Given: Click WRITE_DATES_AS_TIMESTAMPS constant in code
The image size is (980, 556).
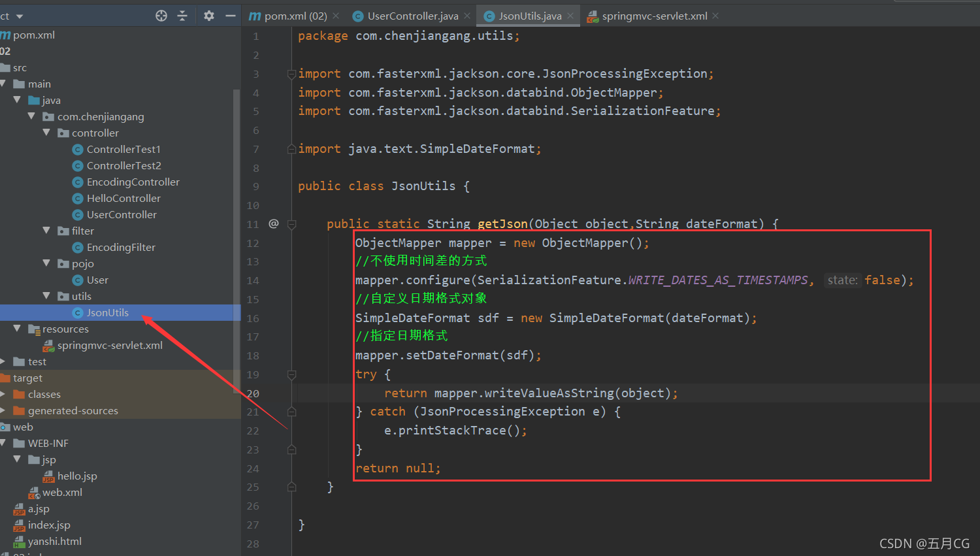Looking at the screenshot, I should [718, 280].
